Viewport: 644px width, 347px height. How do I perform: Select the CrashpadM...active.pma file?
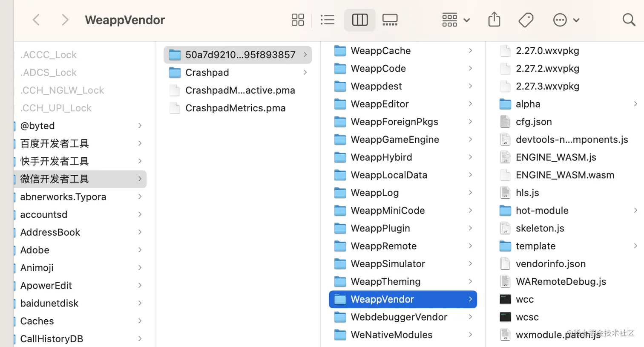pyautogui.click(x=238, y=90)
